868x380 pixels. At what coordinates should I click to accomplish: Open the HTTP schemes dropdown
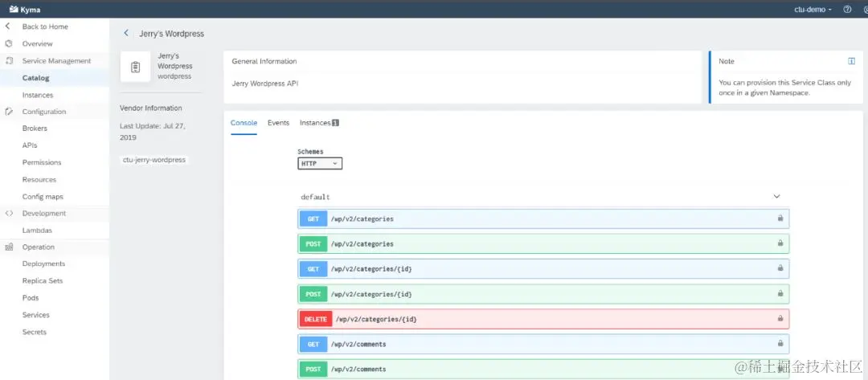320,164
